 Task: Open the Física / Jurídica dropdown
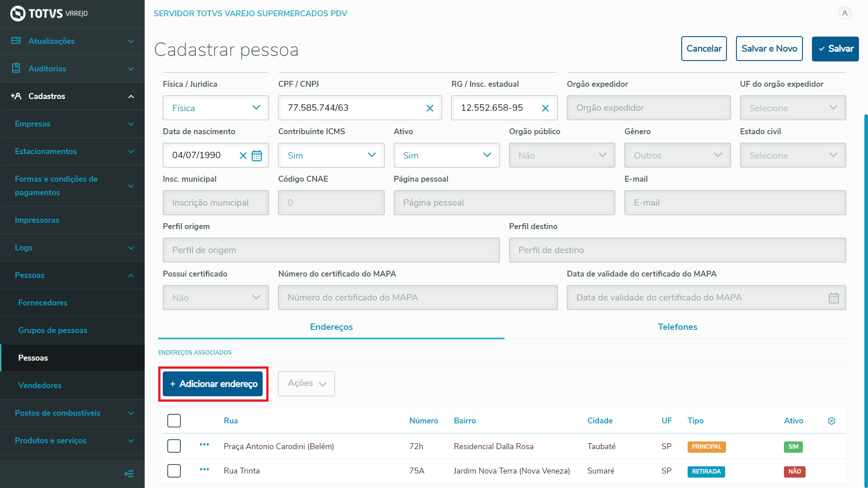tap(216, 108)
